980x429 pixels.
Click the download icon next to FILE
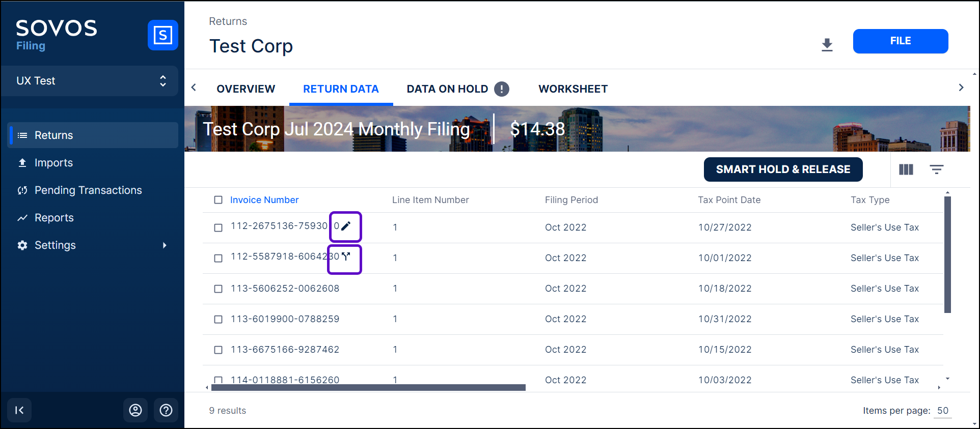[x=827, y=45]
